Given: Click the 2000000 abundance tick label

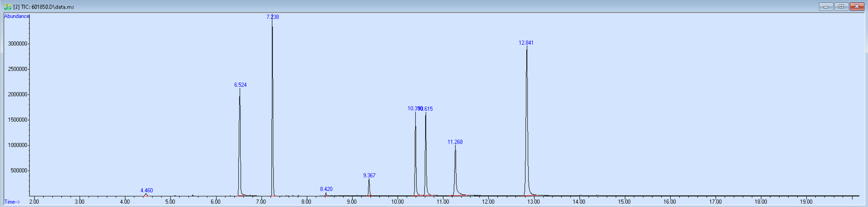Looking at the screenshot, I should 17,94.
